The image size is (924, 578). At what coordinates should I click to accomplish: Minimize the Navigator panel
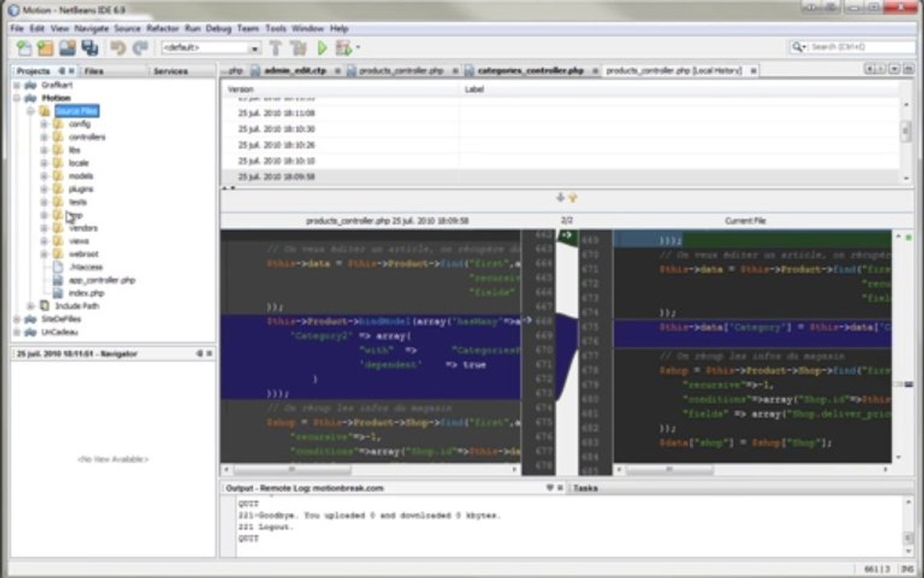pos(199,353)
